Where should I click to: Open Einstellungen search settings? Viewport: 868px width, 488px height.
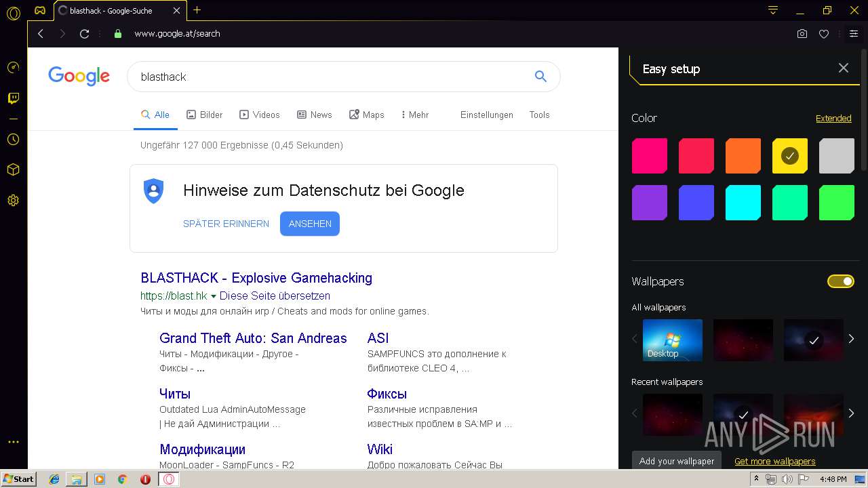click(487, 115)
